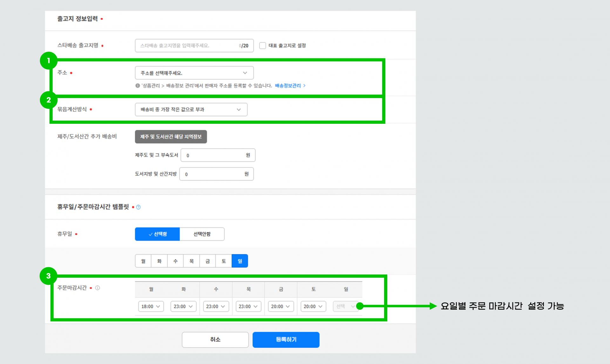
Task: Open the 주소를 선택해주세요 address dropdown
Action: 194,73
